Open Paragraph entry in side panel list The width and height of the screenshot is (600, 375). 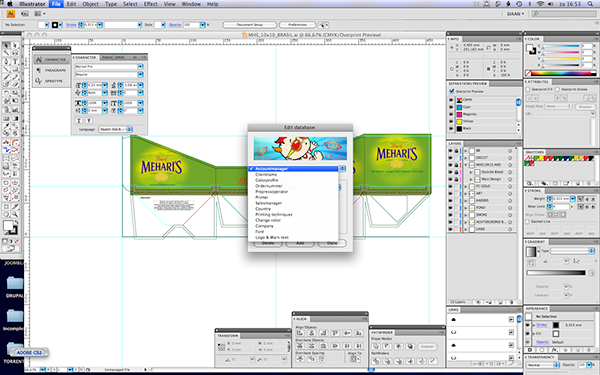point(51,70)
